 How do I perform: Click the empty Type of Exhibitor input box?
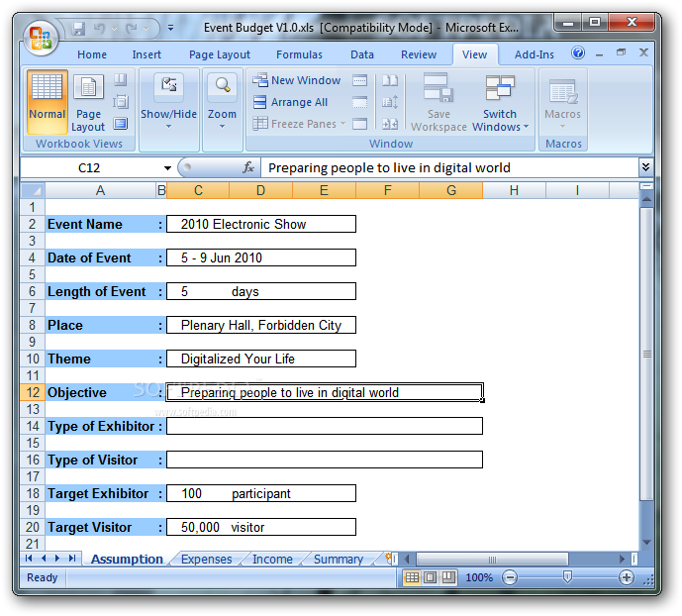tap(325, 426)
